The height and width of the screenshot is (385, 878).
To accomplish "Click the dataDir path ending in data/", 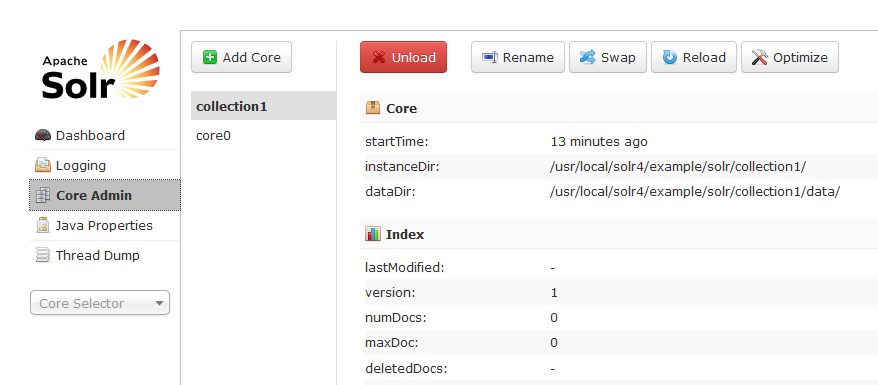I will (x=695, y=192).
